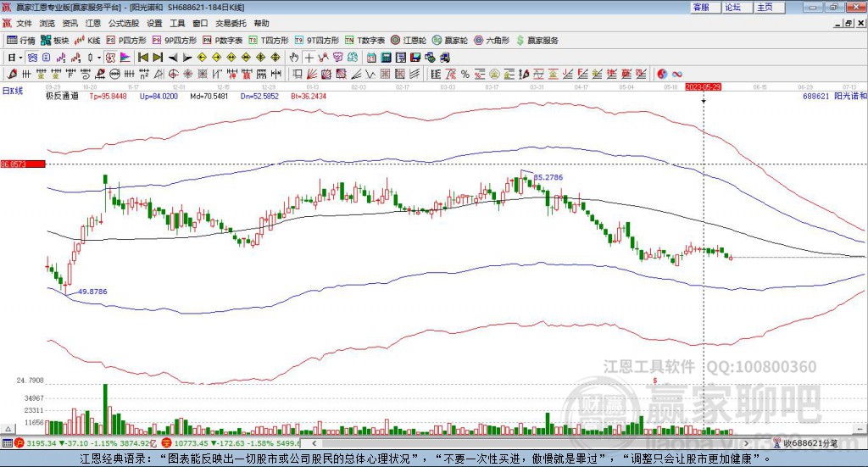Open the 文件 menu
Viewport: 868px width, 467px height.
click(x=24, y=23)
